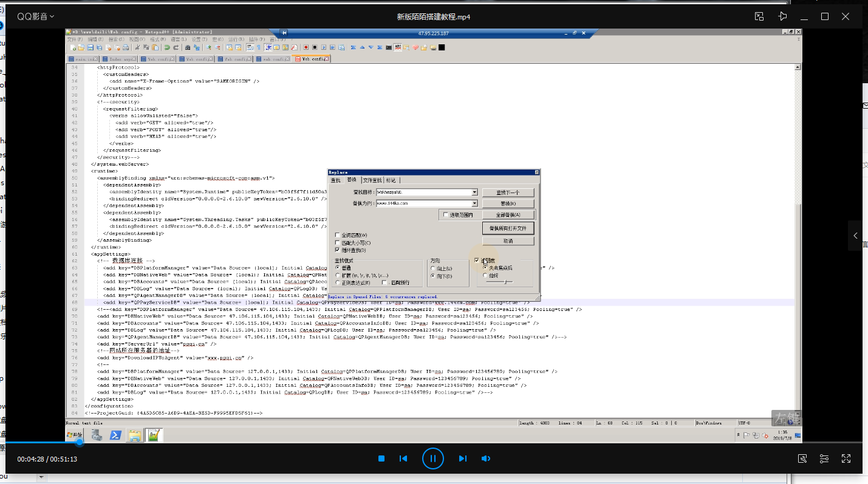This screenshot has height=484, width=868.
Task: Expand the 替换为 combo box dropdown
Action: [474, 203]
